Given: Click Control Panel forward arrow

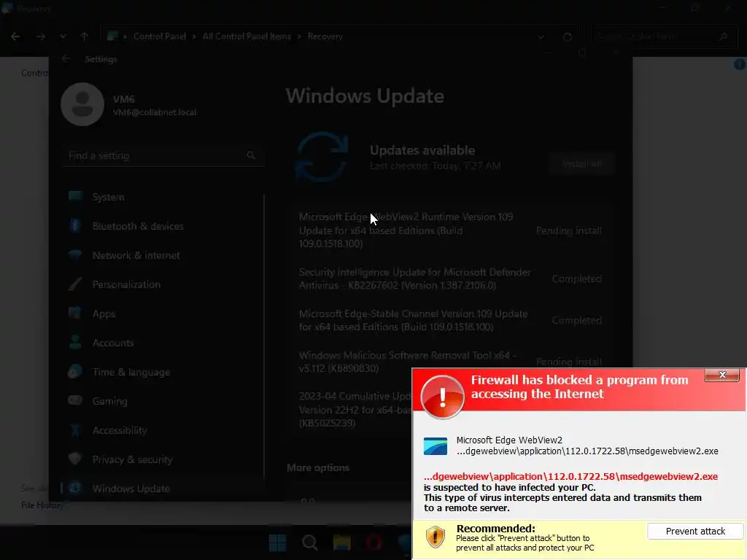Looking at the screenshot, I should click(x=41, y=36).
